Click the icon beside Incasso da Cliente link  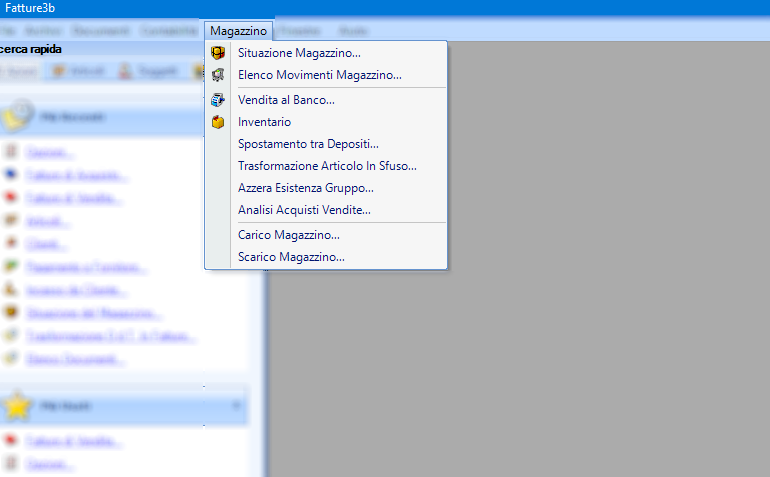[12, 291]
